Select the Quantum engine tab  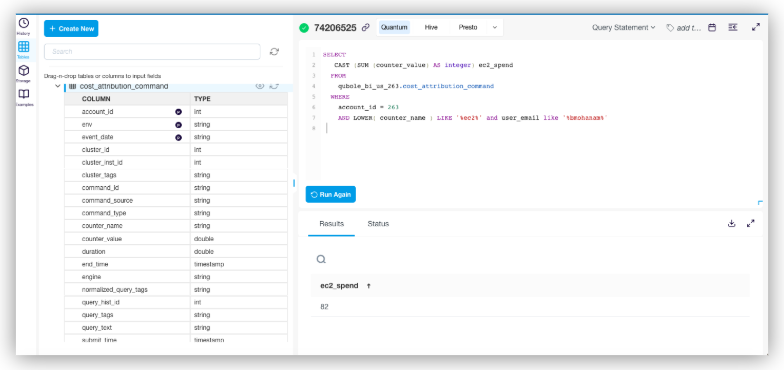[x=394, y=28]
